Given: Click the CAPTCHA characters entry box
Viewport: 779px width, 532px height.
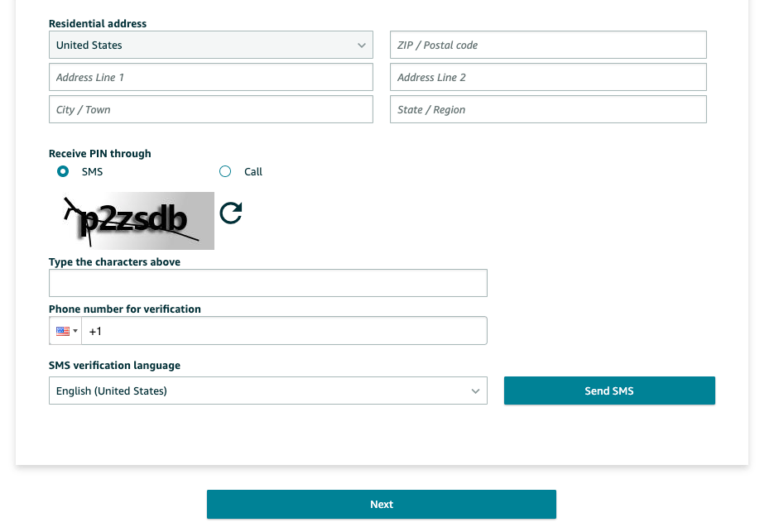Looking at the screenshot, I should pos(267,282).
